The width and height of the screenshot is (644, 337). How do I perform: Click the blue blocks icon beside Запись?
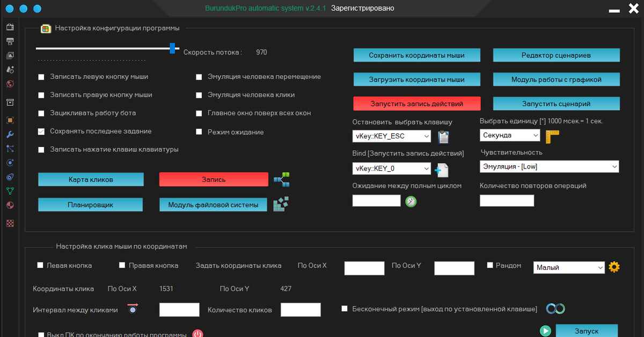(x=281, y=180)
